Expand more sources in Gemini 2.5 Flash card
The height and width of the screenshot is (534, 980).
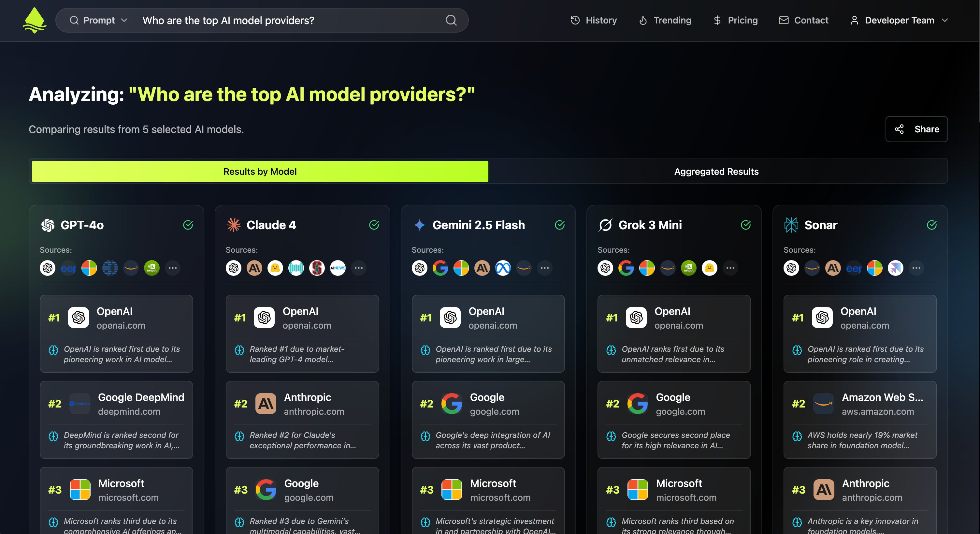pos(544,268)
